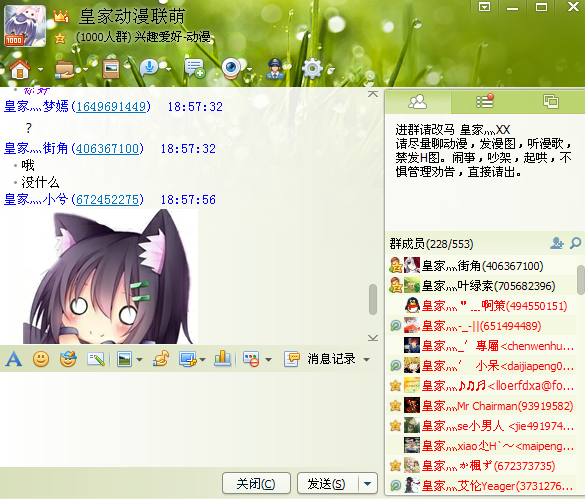The image size is (585, 499).
Task: Select member 皇家灬叶绿素 in the list
Action: point(481,286)
